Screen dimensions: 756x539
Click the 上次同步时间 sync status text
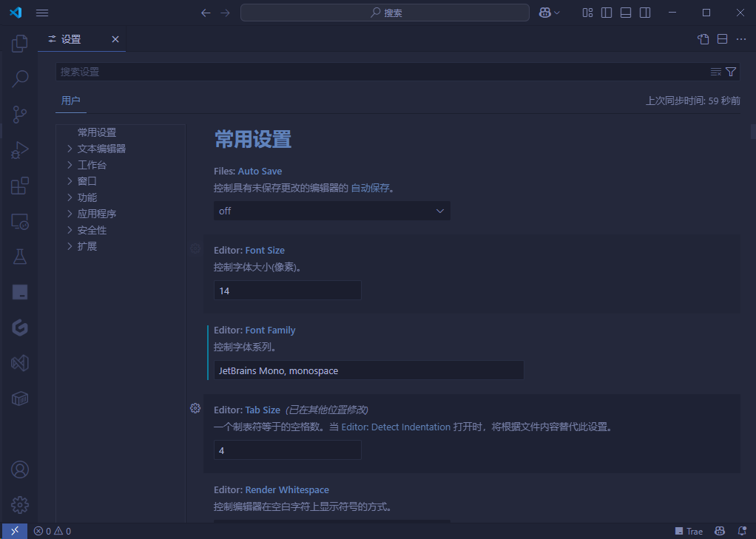pos(693,101)
